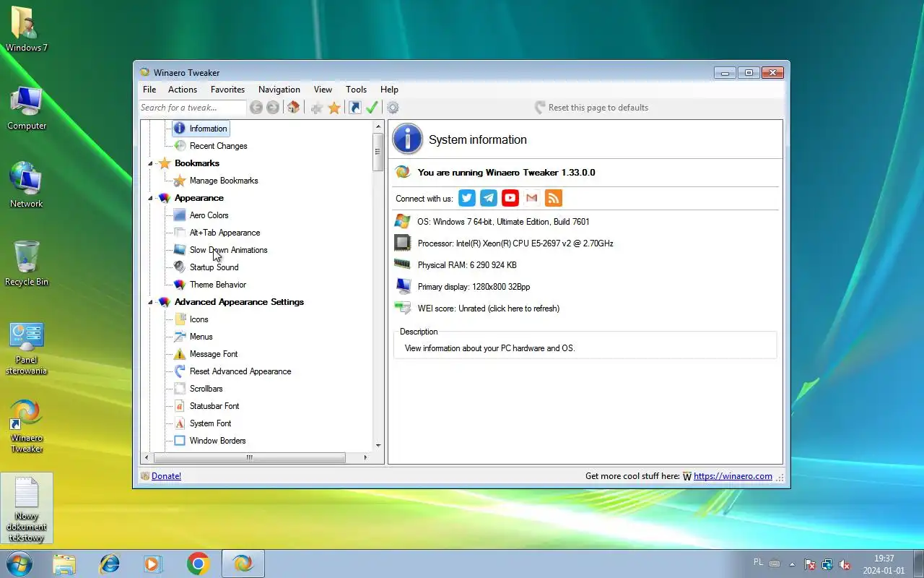
Task: Click the Message Font warning icon
Action: 180,354
